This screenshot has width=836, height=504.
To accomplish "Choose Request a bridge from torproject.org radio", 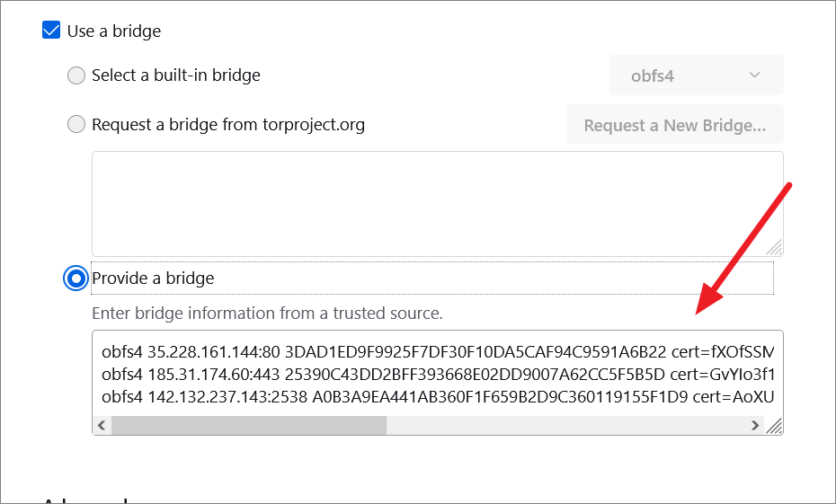I will [77, 125].
